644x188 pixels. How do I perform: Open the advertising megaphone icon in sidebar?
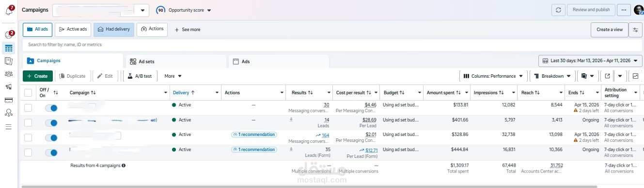pyautogui.click(x=9, y=87)
